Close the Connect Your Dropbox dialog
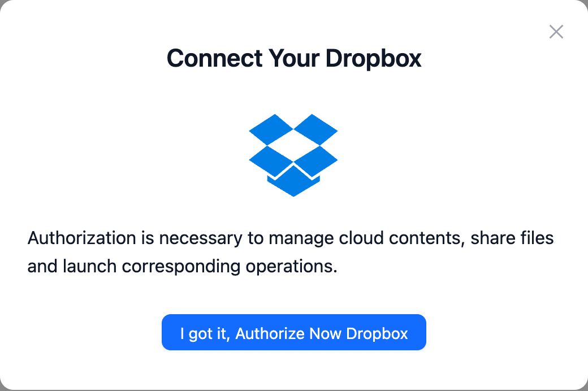Image resolution: width=588 pixels, height=391 pixels. click(556, 32)
